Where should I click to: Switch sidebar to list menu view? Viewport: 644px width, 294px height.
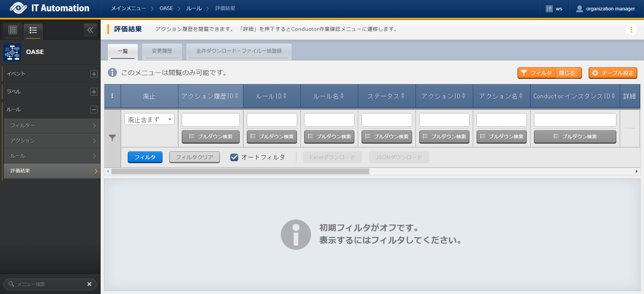click(33, 30)
